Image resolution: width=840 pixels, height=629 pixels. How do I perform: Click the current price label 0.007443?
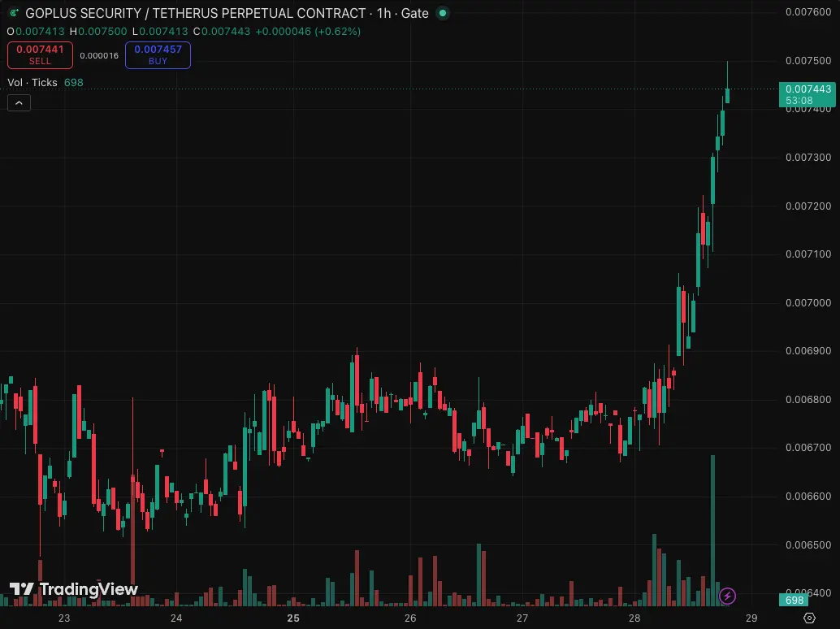[x=808, y=95]
